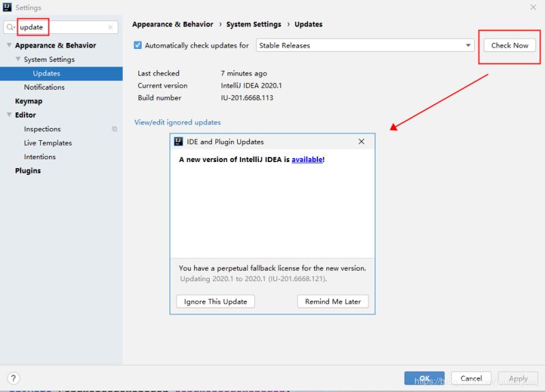Clear the search field with the X icon

[x=110, y=27]
